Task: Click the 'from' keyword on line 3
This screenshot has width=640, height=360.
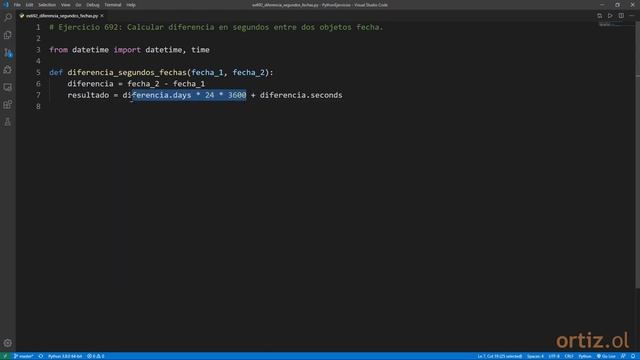Action: [x=58, y=50]
